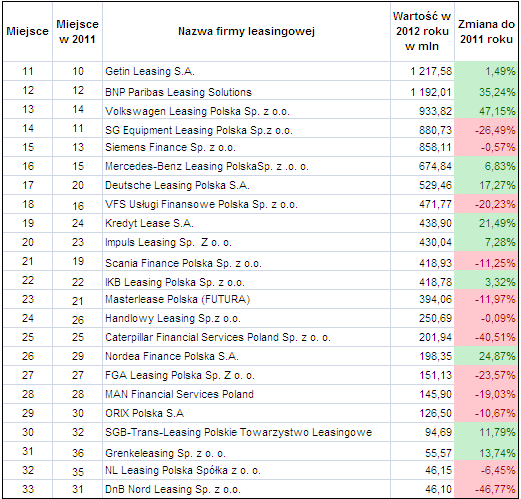This screenshot has width=521, height=499.
Task: Select the 'Miejsce w 2011' column header
Action: [77, 31]
